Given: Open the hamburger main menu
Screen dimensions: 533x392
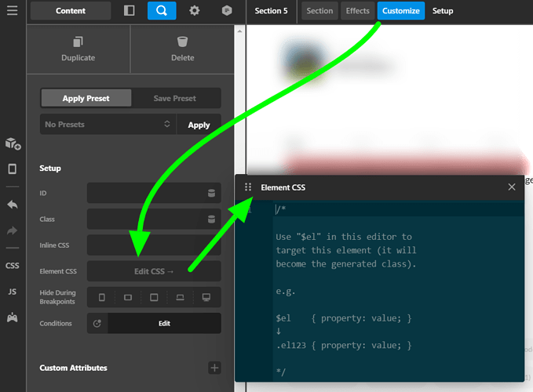Looking at the screenshot, I should tap(13, 10).
